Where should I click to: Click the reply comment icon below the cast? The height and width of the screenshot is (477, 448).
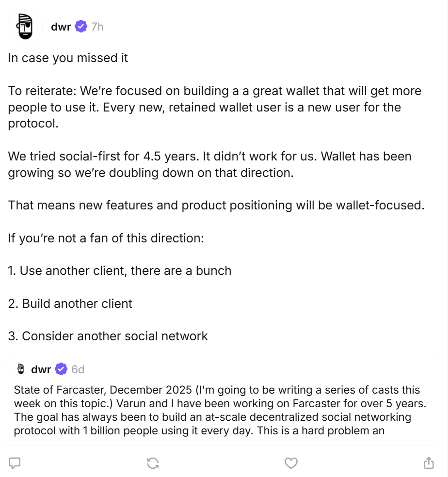tap(15, 463)
